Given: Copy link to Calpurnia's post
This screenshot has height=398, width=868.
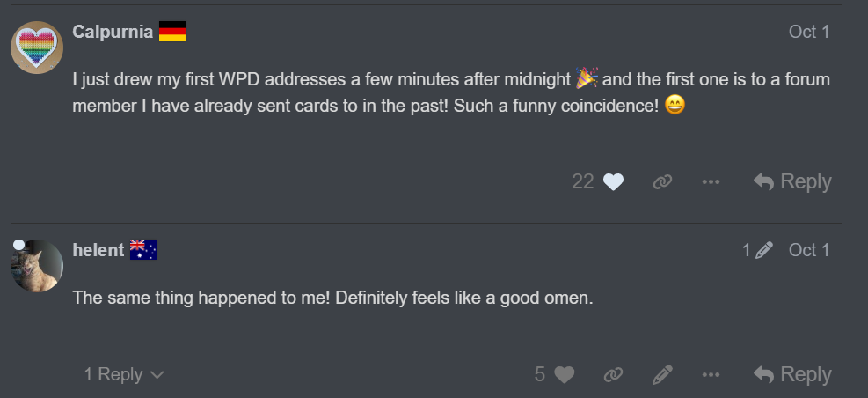Looking at the screenshot, I should pos(662,182).
